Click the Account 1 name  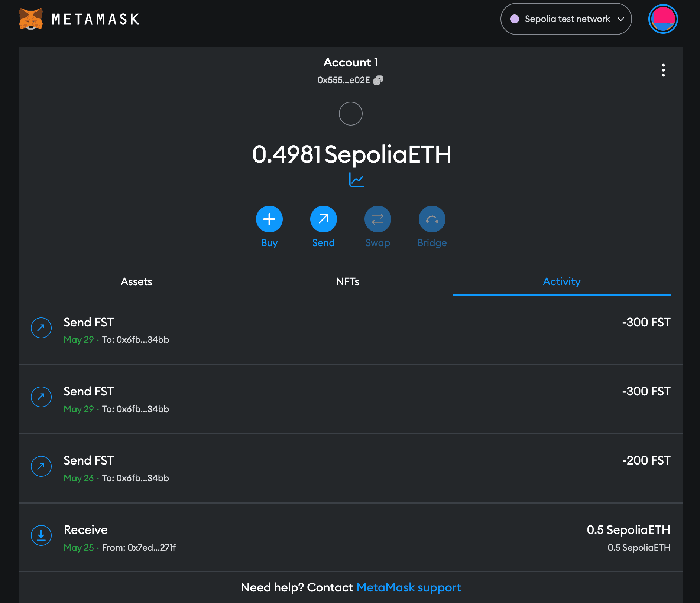pyautogui.click(x=351, y=62)
